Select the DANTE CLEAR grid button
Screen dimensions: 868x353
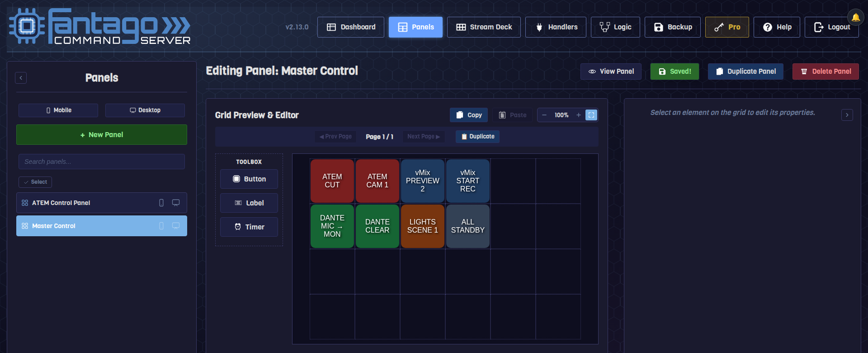[x=377, y=226]
